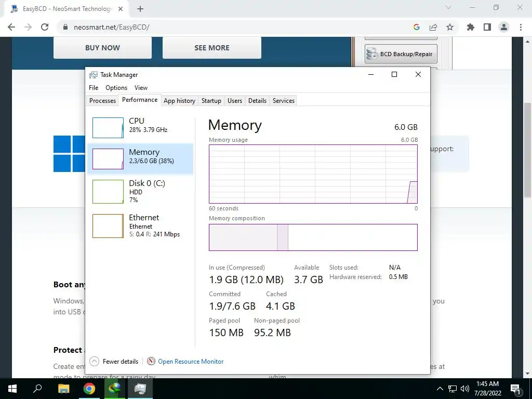Image resolution: width=532 pixels, height=399 pixels.
Task: Click the address bar URL neosmart.net/EasyBCD/
Action: click(x=112, y=27)
